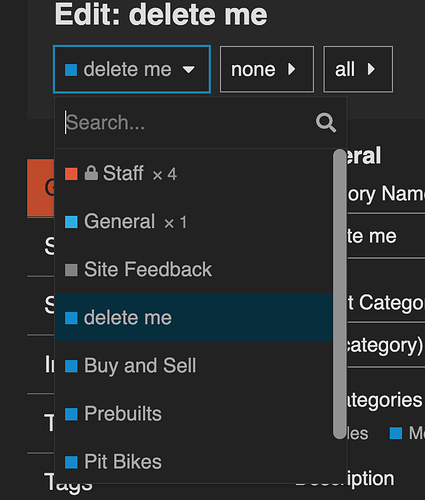
Task: Expand the 'all' filter dropdown
Action: [x=358, y=69]
